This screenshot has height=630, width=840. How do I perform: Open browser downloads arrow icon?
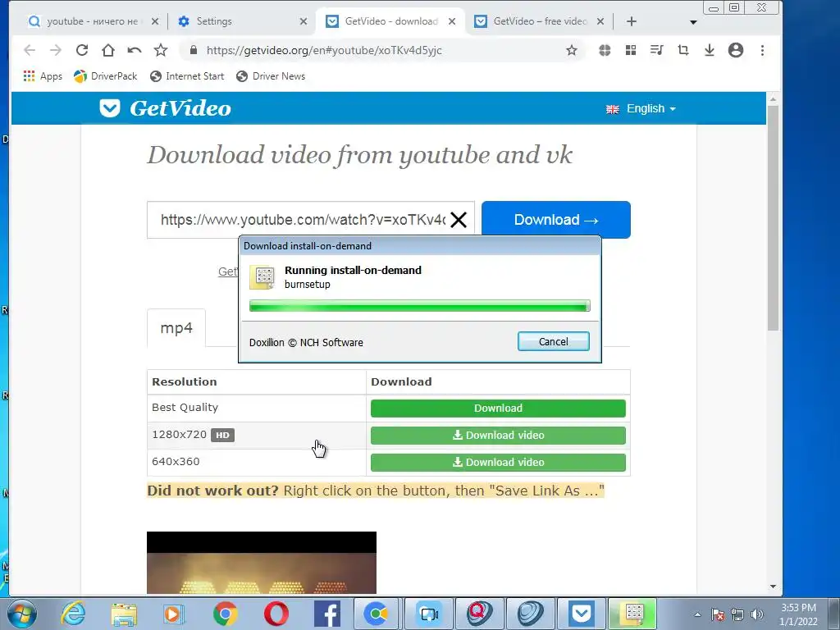[710, 50]
